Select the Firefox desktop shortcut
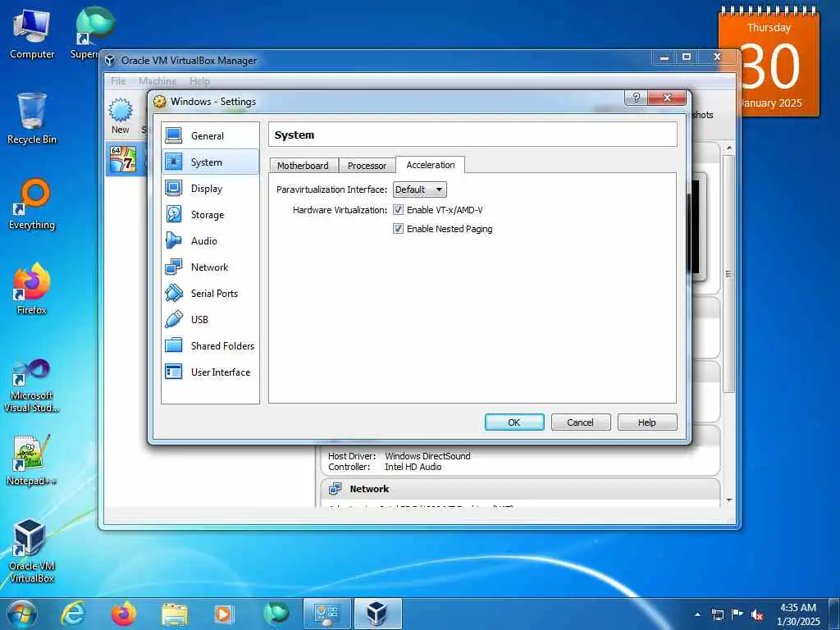The image size is (840, 630). pyautogui.click(x=32, y=288)
